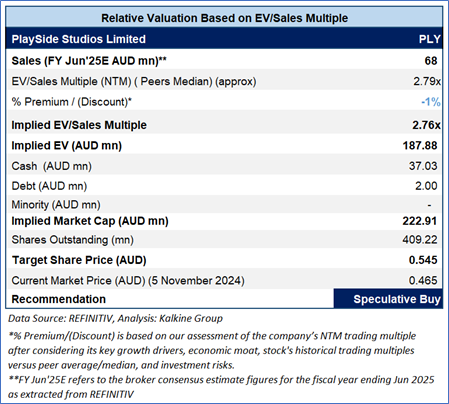This screenshot has width=449, height=404.
Task: Select the 'Current Market Price (AUD) (5 November 2024)' label
Action: click(128, 280)
